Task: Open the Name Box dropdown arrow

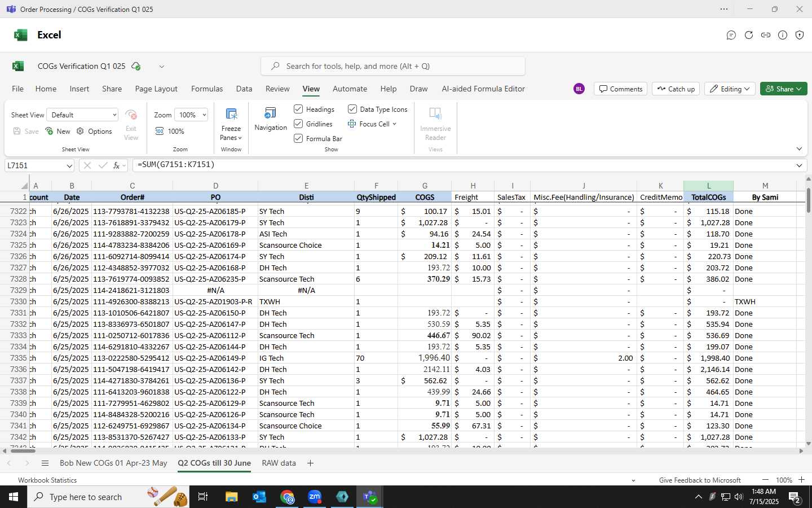Action: (x=69, y=165)
